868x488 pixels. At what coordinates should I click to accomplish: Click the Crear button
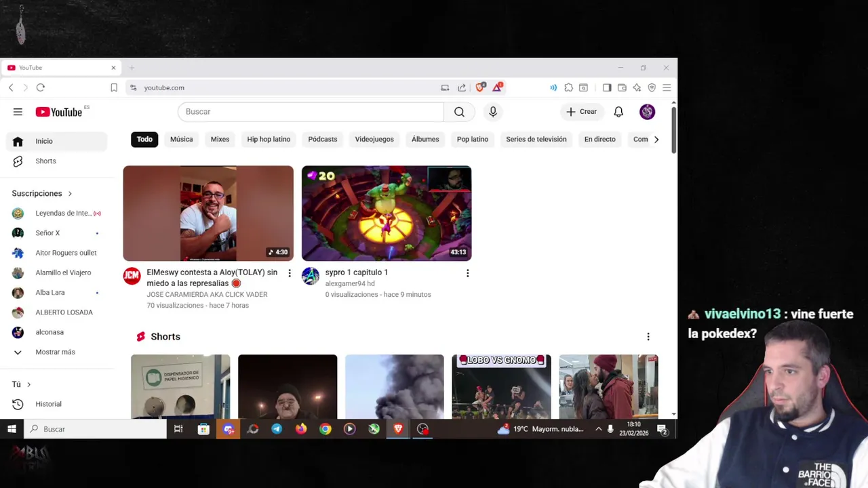click(582, 112)
